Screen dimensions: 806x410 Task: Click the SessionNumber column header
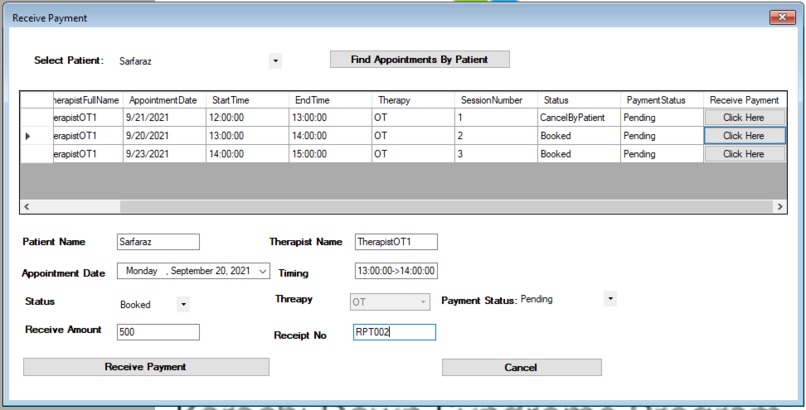[496, 100]
